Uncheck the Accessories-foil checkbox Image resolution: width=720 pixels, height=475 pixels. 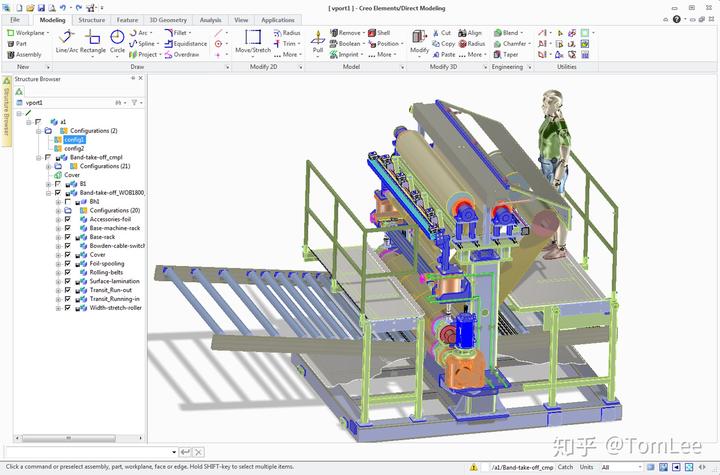tap(68, 219)
